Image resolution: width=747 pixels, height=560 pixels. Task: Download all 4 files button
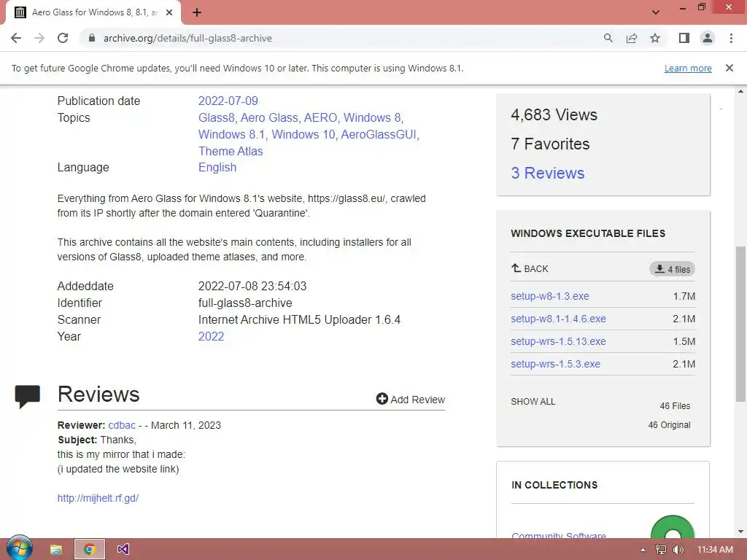672,269
